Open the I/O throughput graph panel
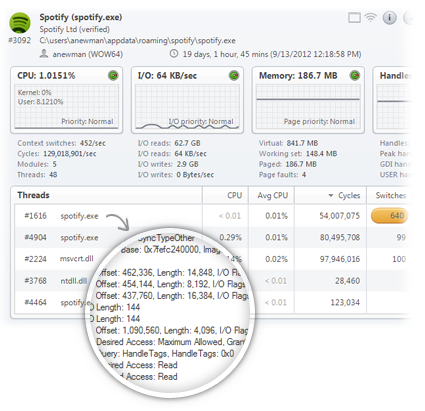This screenshot has height=411, width=425. coord(187,100)
